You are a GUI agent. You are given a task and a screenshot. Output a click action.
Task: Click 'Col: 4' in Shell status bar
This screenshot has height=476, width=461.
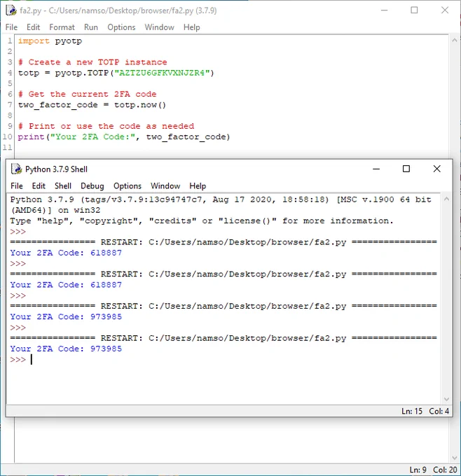click(439, 411)
